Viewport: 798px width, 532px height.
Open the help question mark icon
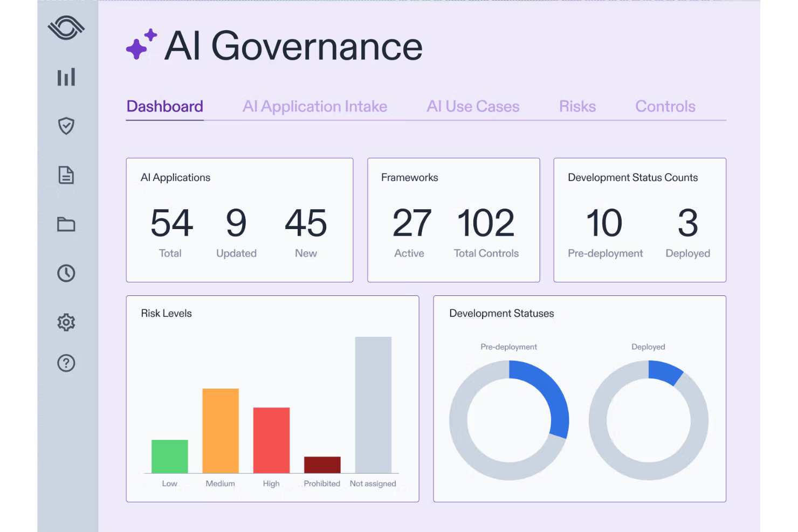click(x=66, y=363)
